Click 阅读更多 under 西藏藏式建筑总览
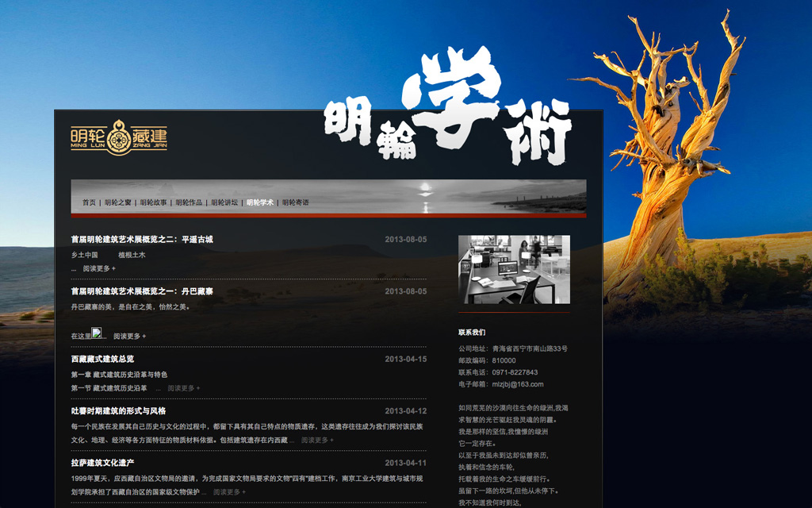The image size is (812, 508). [184, 388]
